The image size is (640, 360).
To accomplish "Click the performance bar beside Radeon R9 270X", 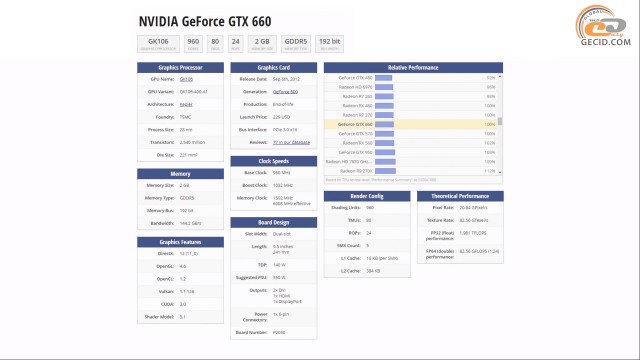I will click(385, 171).
